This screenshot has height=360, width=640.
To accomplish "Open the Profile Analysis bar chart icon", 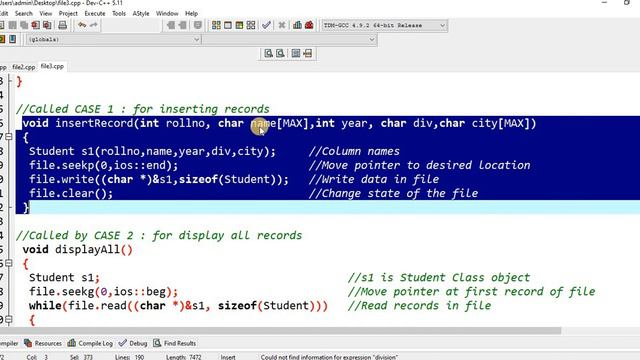I will coord(297,25).
